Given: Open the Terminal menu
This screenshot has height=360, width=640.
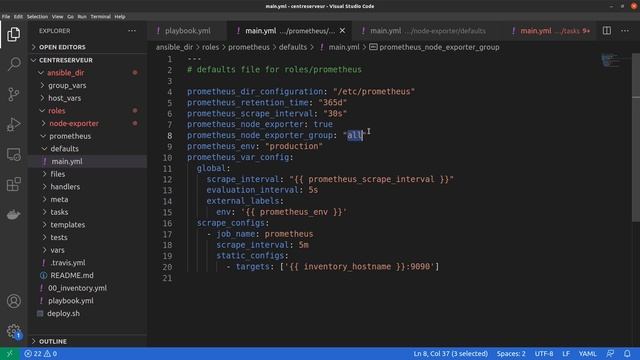Looking at the screenshot, I should (100, 17).
